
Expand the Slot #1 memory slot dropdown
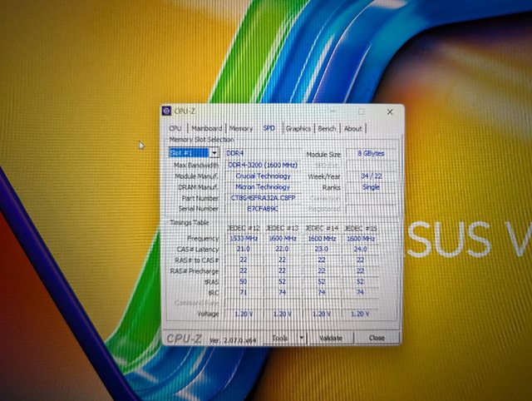coord(214,153)
